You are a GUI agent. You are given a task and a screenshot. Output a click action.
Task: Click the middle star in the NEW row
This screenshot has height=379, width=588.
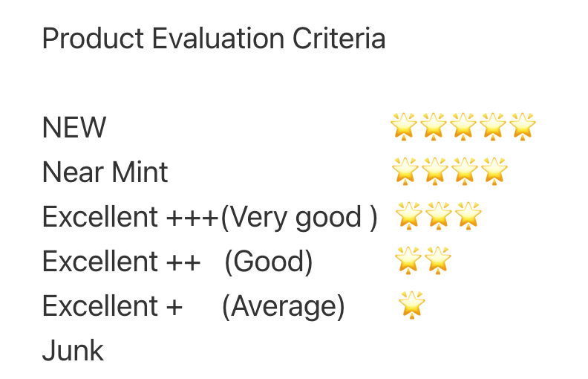(x=463, y=126)
